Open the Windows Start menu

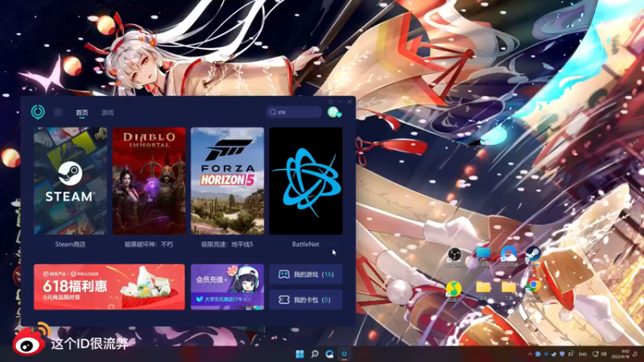coord(299,354)
